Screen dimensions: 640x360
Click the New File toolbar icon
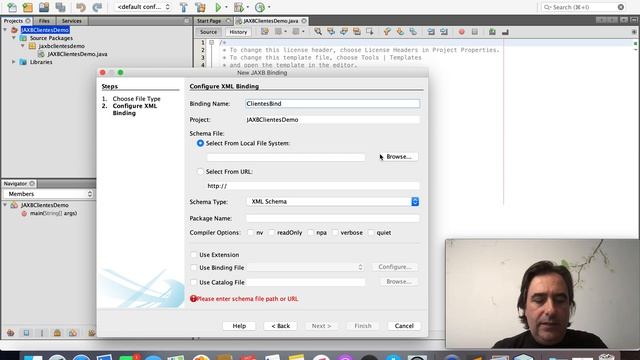point(12,7)
